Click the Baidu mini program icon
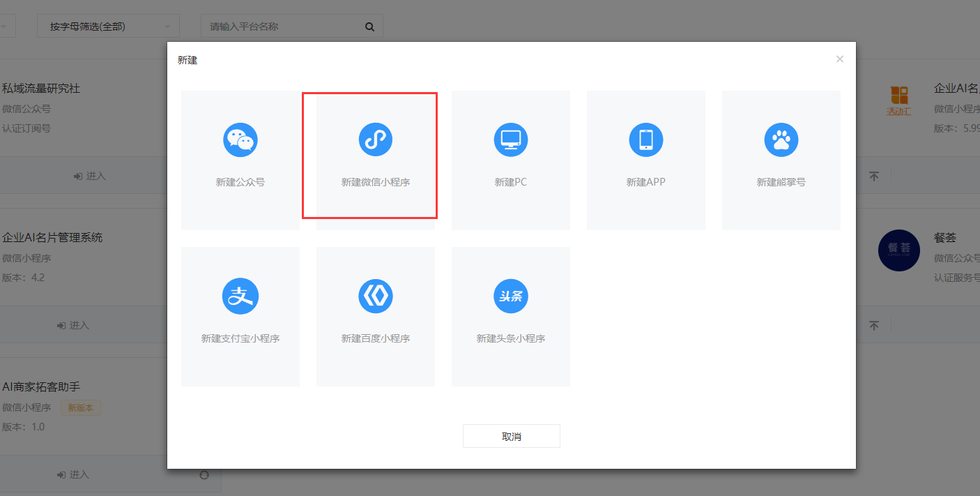The image size is (980, 496). (376, 296)
